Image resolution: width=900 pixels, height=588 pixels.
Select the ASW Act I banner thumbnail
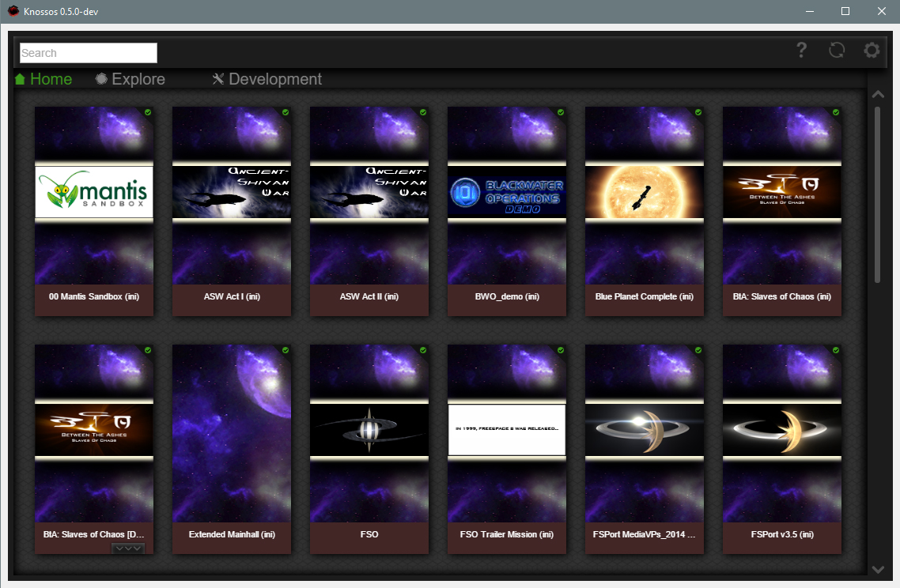(232, 192)
